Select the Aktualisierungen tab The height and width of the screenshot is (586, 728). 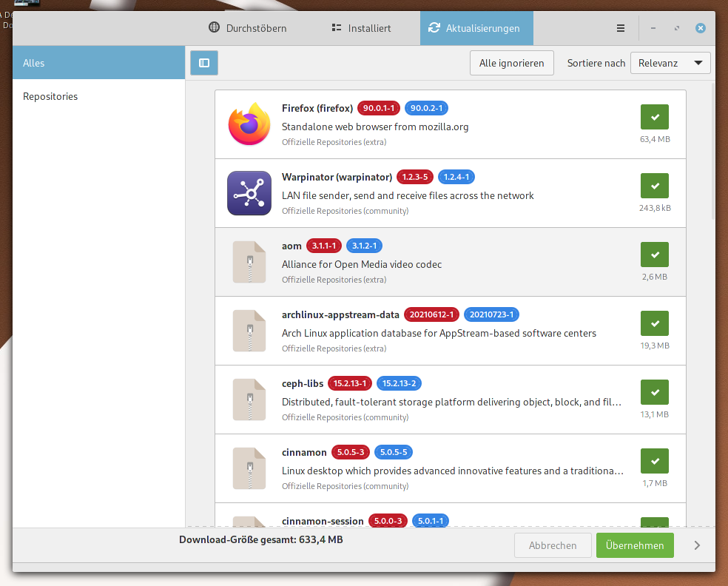(x=476, y=28)
